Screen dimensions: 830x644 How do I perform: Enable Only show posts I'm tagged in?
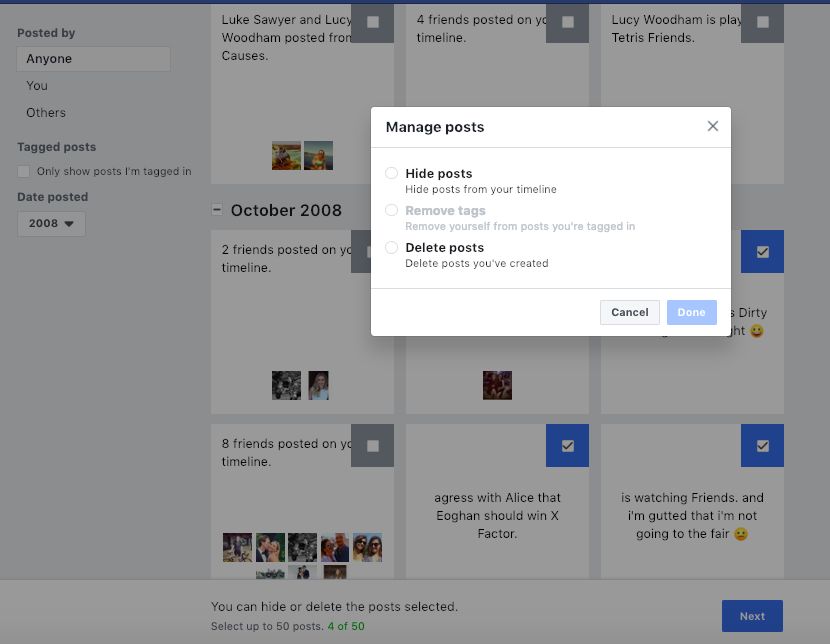click(x=23, y=171)
